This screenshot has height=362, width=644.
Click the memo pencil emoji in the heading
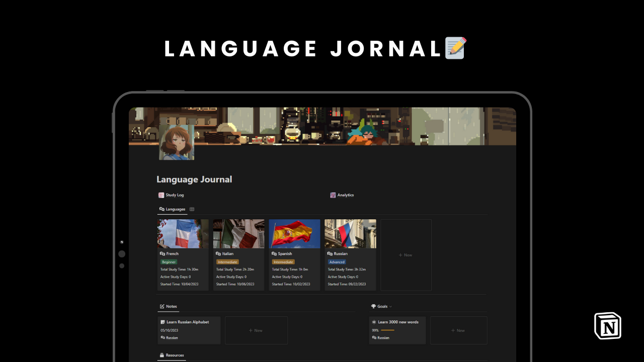tap(456, 48)
